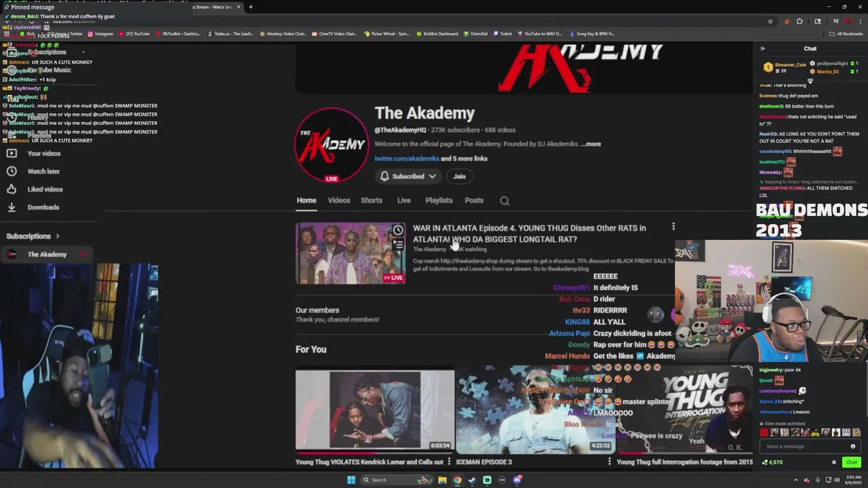Collapse the chat panel with the arrow icon
868x488 pixels.
762,49
